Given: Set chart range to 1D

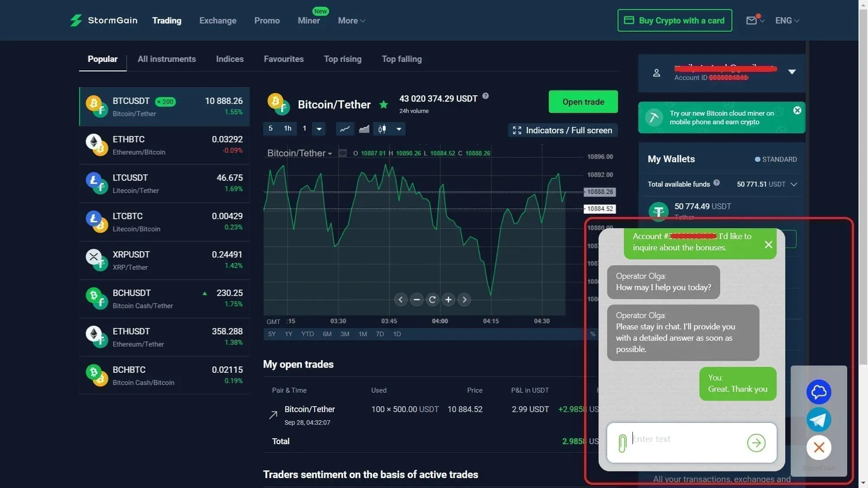Looking at the screenshot, I should click(397, 334).
